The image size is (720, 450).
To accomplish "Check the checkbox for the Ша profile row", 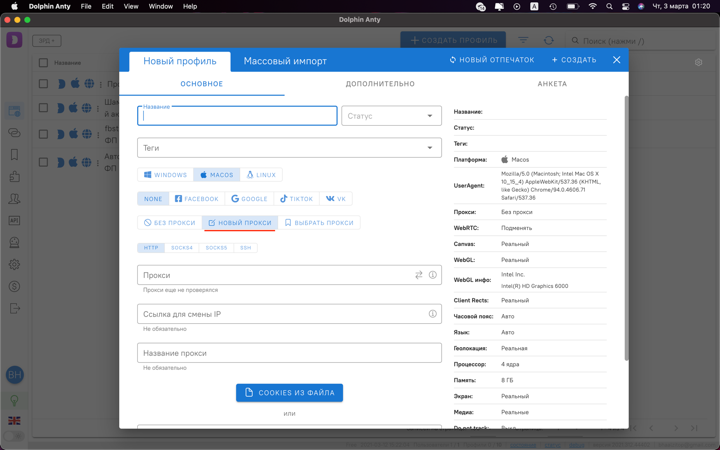I will (43, 107).
